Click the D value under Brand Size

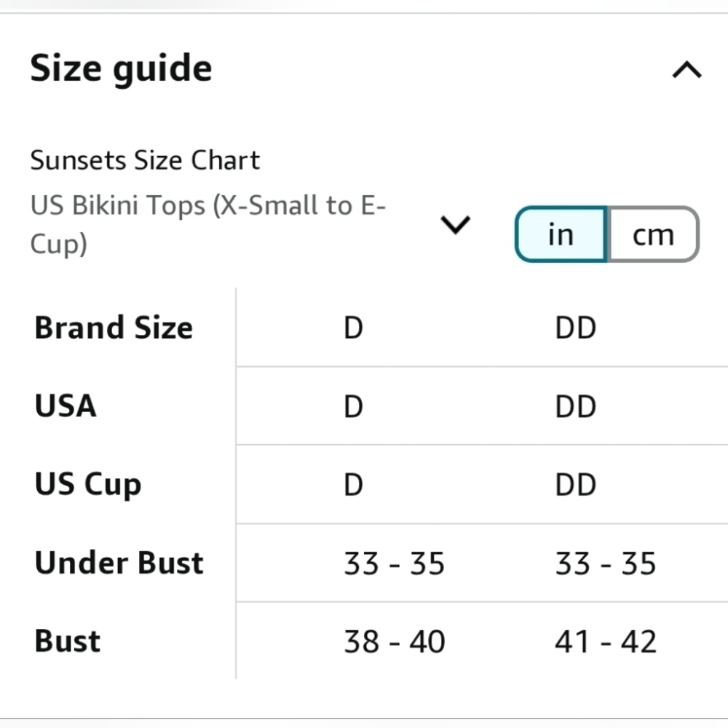[x=352, y=328]
